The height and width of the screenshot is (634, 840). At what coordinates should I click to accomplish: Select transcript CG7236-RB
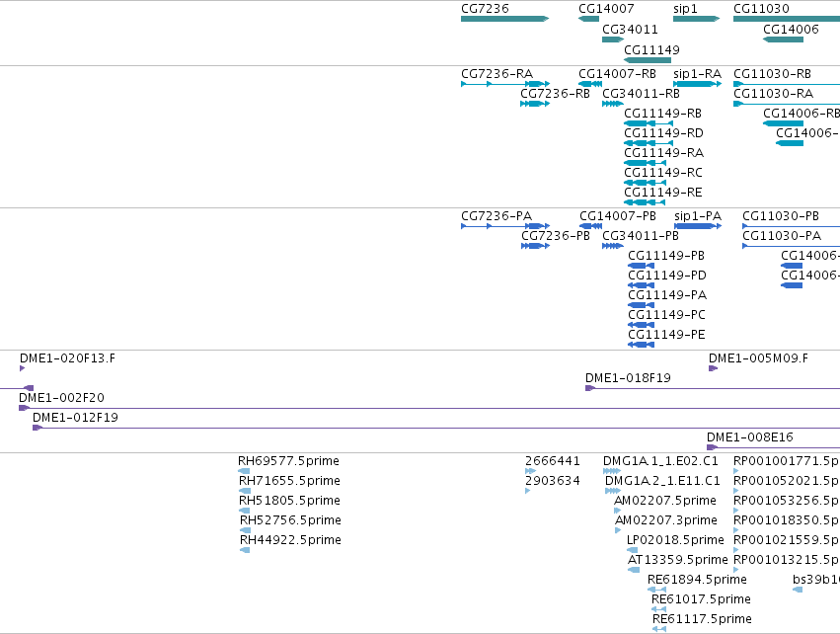535,104
